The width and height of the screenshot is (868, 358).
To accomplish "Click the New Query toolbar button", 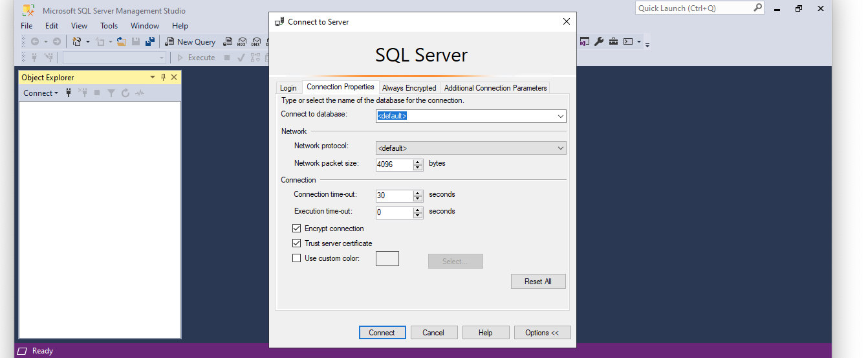I will [x=191, y=41].
